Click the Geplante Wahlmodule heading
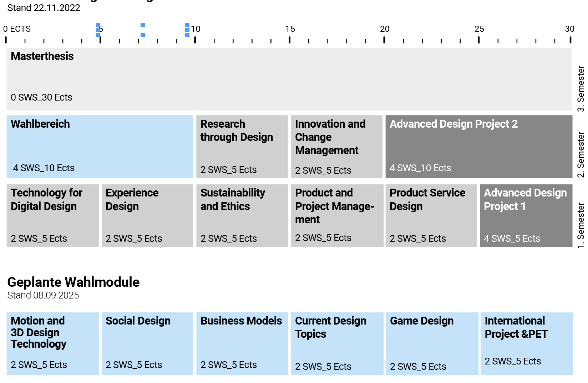Viewport: 588px width, 383px height. (x=73, y=282)
